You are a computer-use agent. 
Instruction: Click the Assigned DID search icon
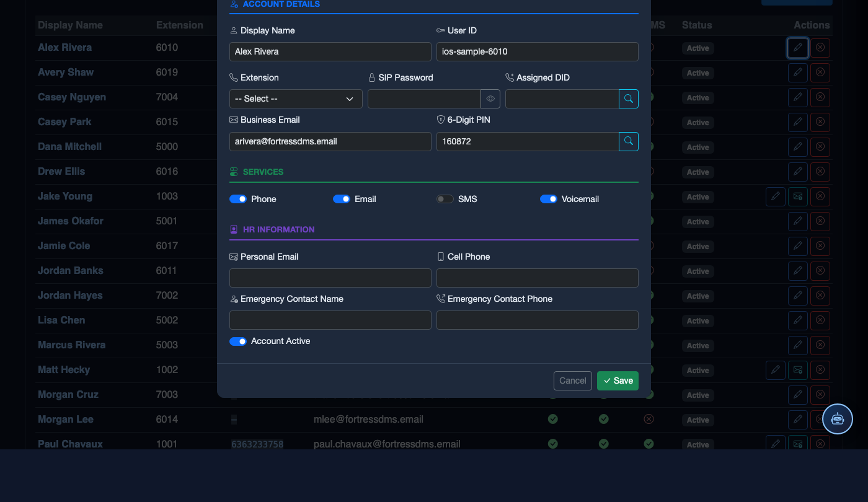[x=629, y=99]
